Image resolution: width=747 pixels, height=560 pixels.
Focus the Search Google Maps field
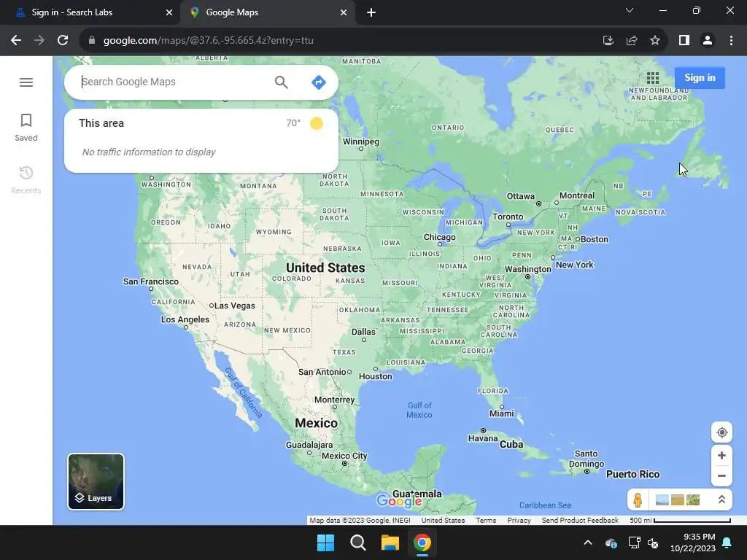174,82
